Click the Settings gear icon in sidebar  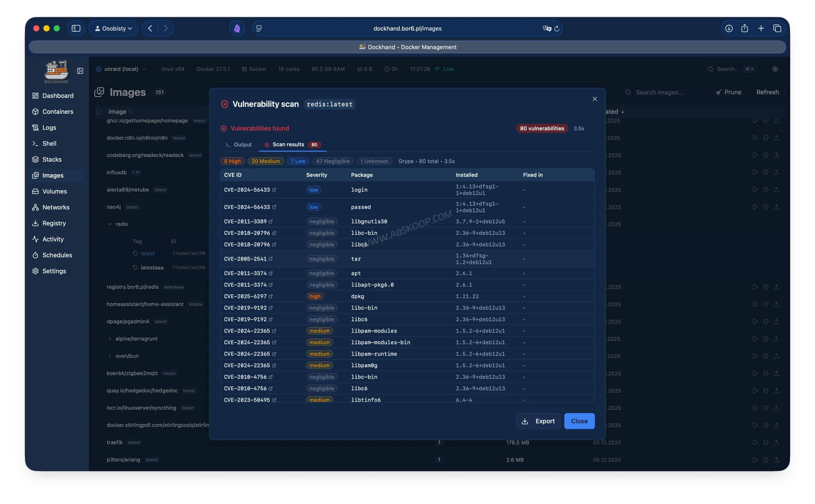(35, 271)
